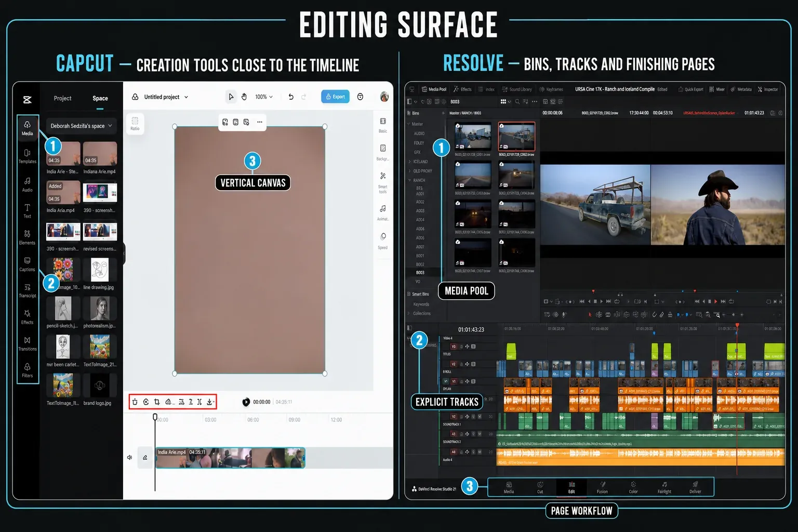Collapse the RANCH bin

click(409, 180)
